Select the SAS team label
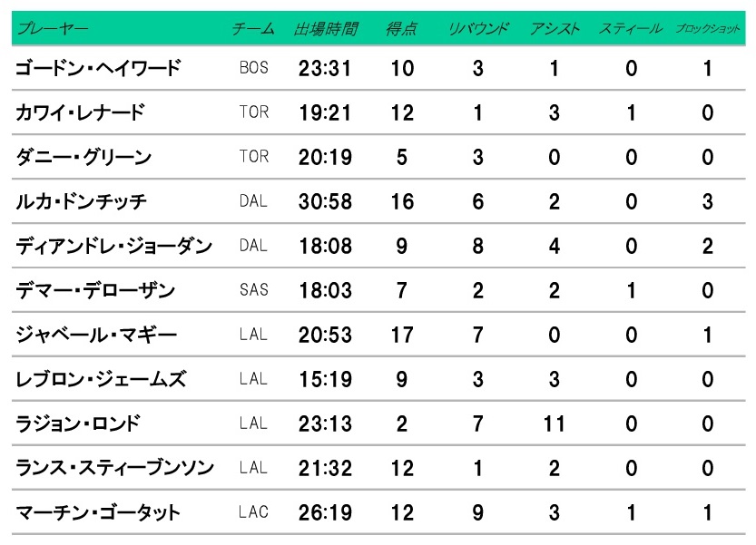 253,290
